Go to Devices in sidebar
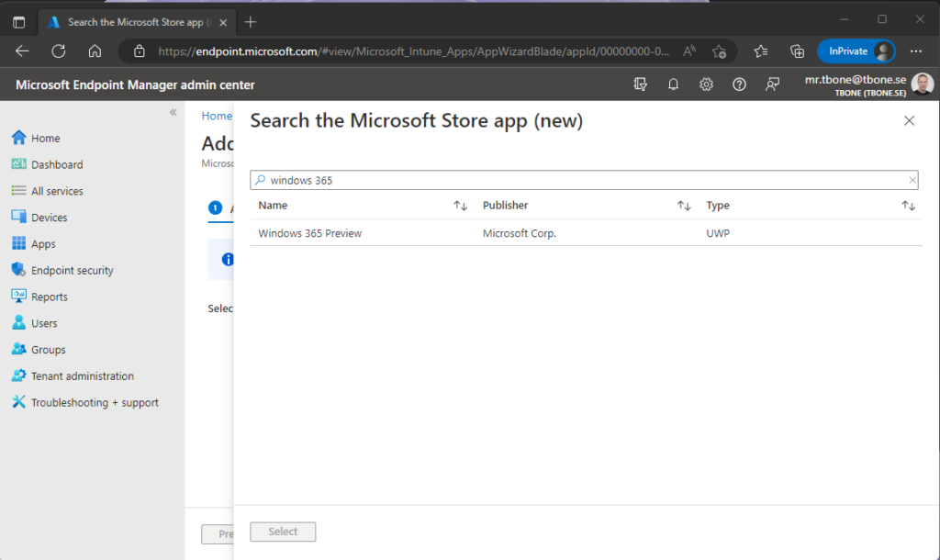This screenshot has height=560, width=940. pyautogui.click(x=39, y=217)
